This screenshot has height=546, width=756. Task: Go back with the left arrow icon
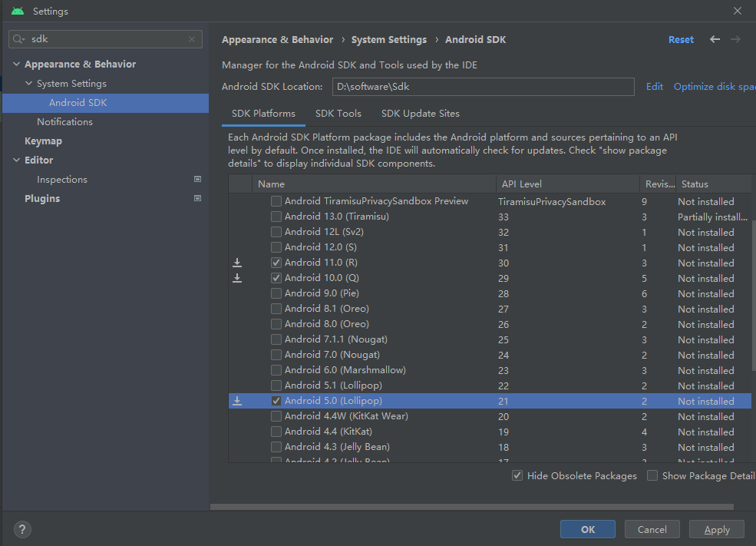click(x=715, y=40)
